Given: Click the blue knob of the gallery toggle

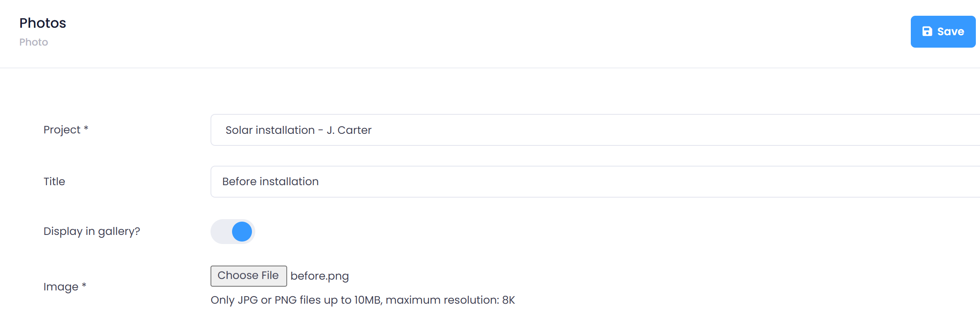Looking at the screenshot, I should [x=242, y=232].
